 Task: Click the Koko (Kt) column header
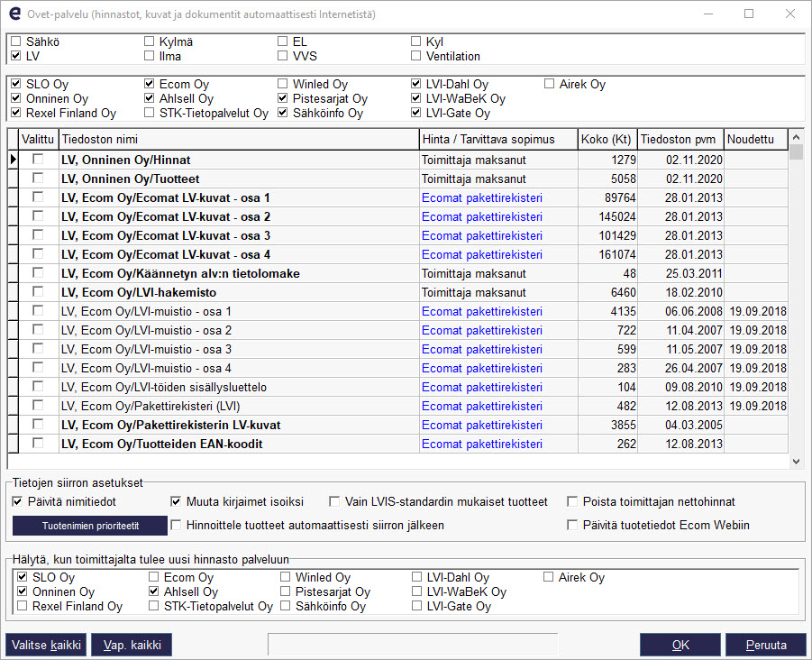click(607, 140)
